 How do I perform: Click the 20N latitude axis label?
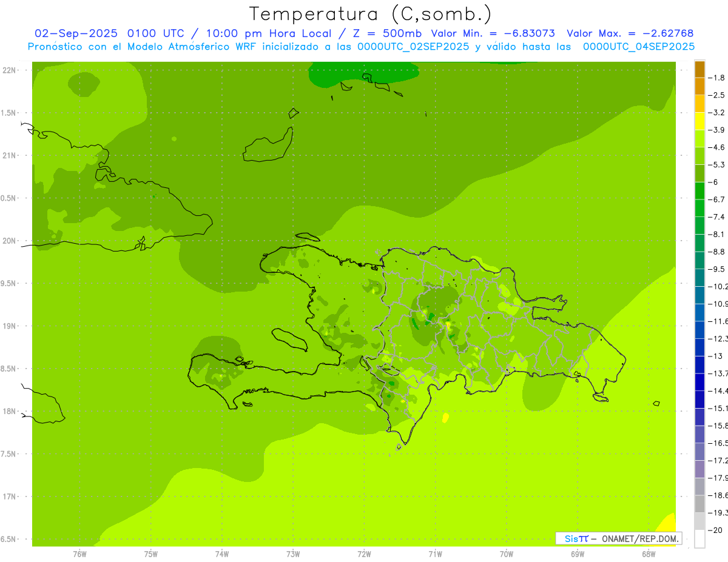coord(8,241)
